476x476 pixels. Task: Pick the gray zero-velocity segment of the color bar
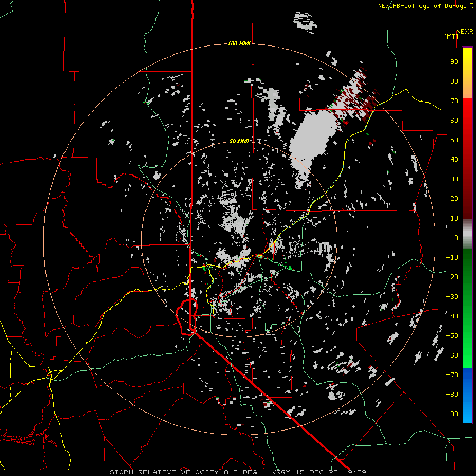tap(467, 234)
